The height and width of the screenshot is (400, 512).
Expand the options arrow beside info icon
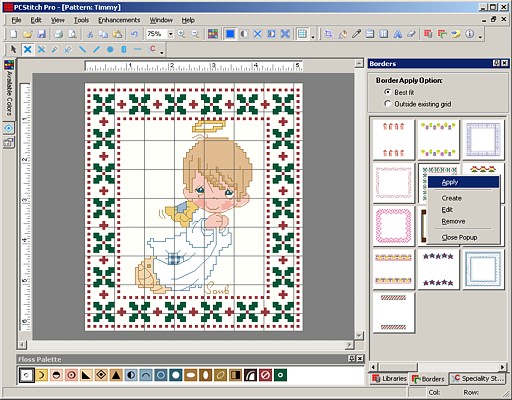point(480,37)
